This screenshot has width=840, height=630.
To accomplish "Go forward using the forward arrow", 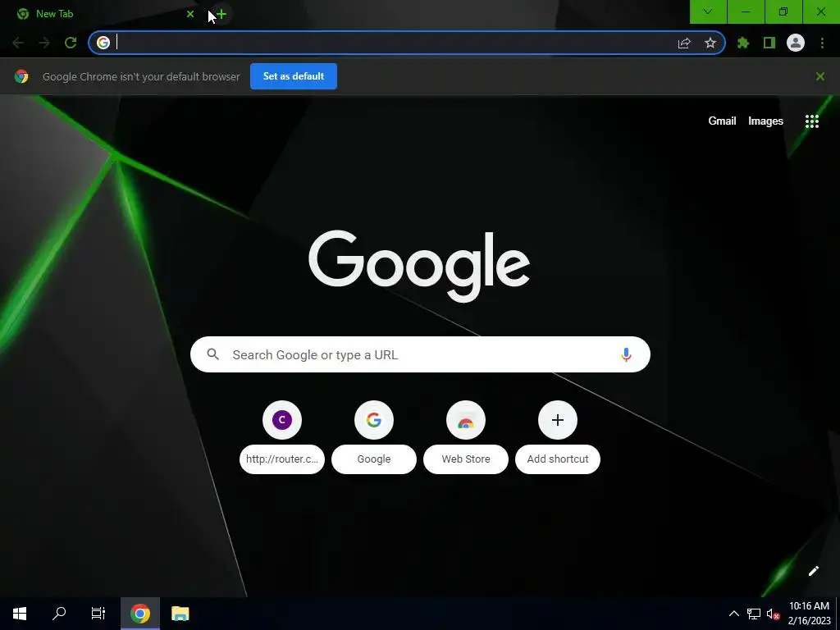I will (x=44, y=43).
